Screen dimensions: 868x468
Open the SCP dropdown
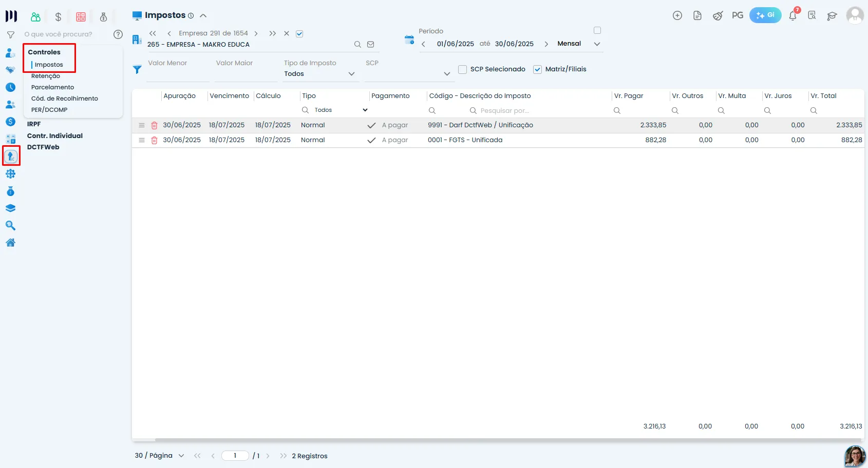click(x=409, y=74)
